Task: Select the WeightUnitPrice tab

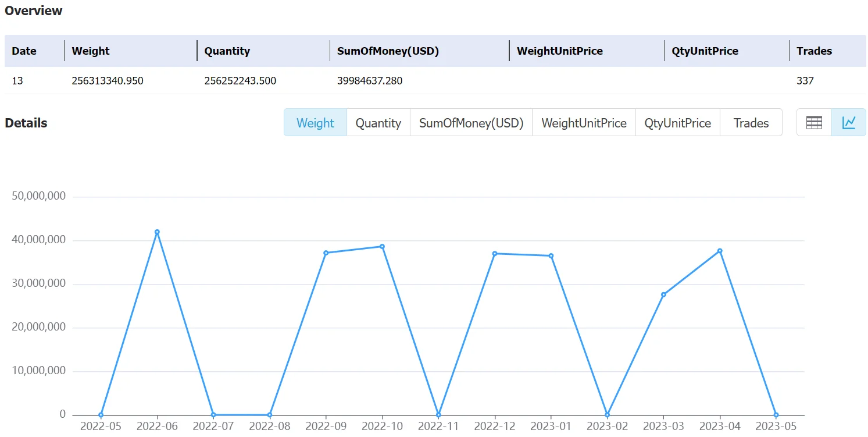Action: [584, 123]
